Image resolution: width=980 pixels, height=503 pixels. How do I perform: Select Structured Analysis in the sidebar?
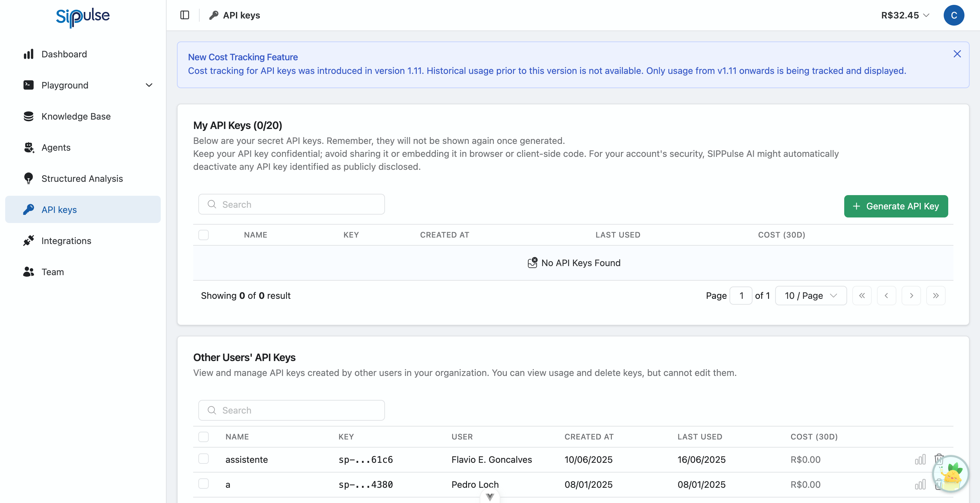pyautogui.click(x=82, y=179)
